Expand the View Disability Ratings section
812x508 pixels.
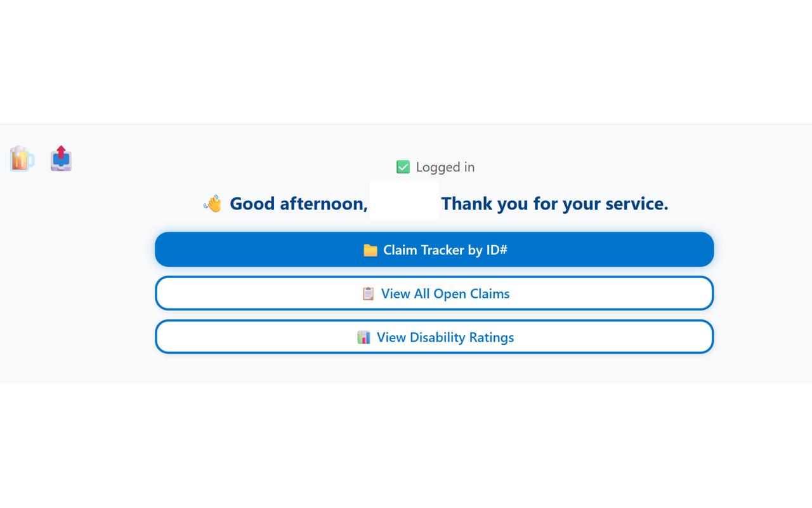click(x=434, y=337)
